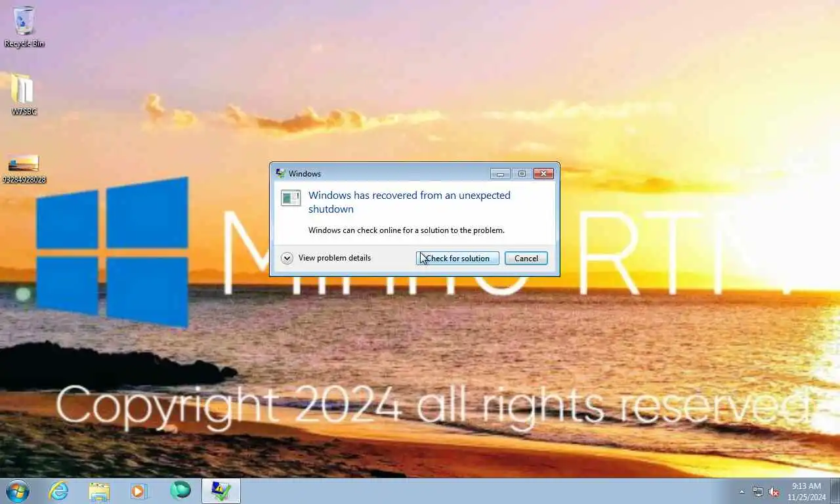Select the 93284928028 image file icon
The image size is (840, 504).
[24, 169]
